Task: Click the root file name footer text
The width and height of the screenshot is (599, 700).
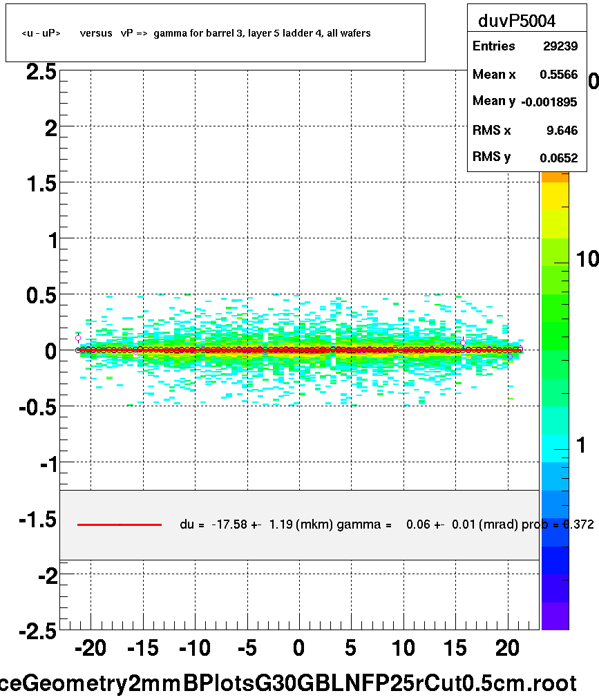Action: tap(289, 683)
